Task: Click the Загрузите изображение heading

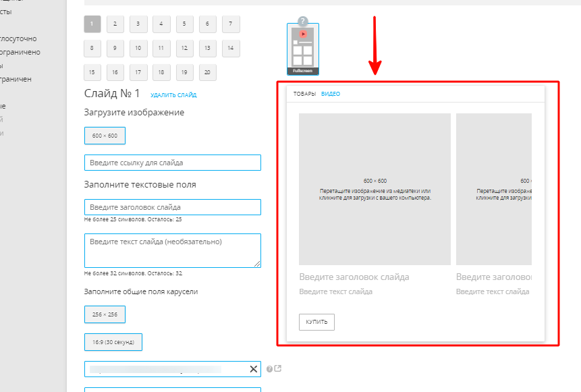Action: click(x=134, y=112)
